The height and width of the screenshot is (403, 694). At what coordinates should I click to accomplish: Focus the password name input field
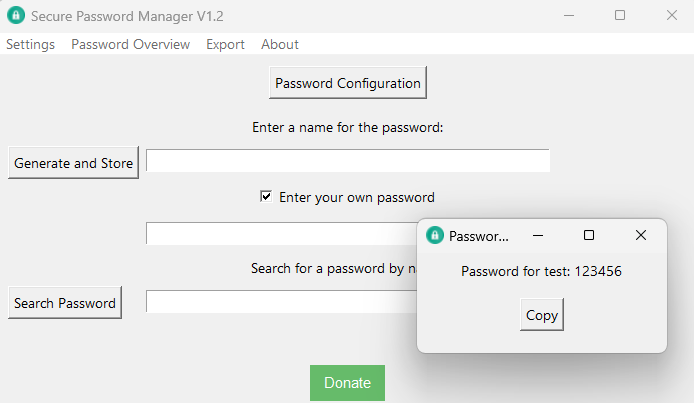click(x=347, y=161)
